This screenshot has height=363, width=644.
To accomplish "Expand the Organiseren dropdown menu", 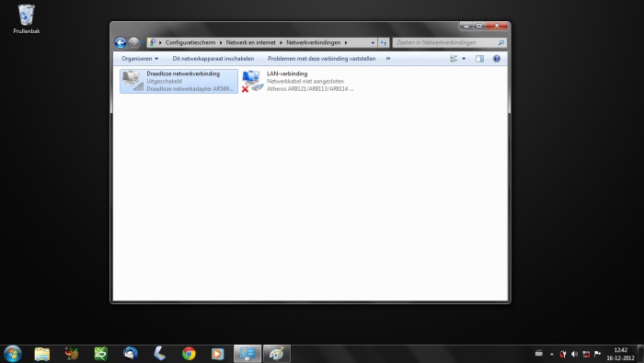I will (x=140, y=59).
